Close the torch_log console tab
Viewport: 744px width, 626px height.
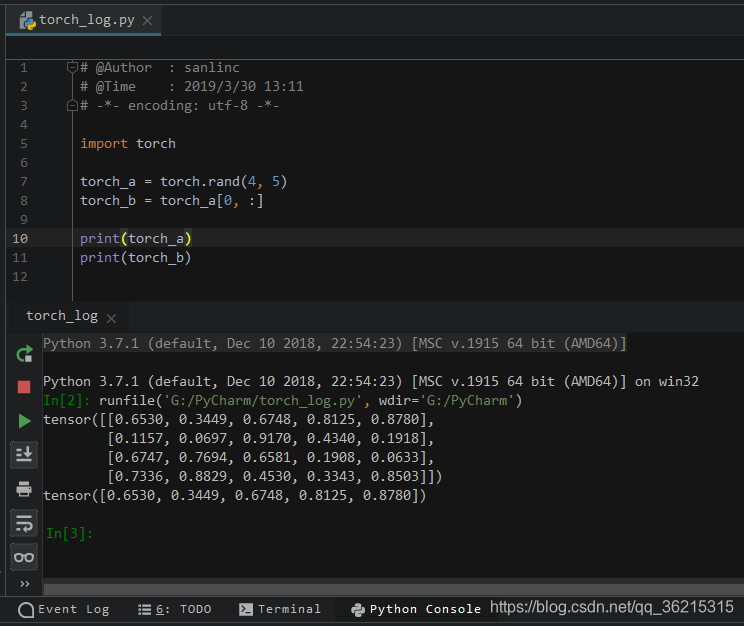[x=112, y=318]
